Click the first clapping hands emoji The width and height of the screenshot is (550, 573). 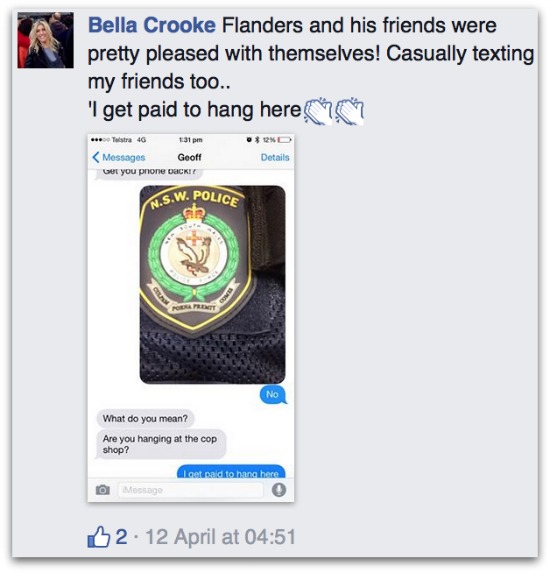(x=318, y=111)
